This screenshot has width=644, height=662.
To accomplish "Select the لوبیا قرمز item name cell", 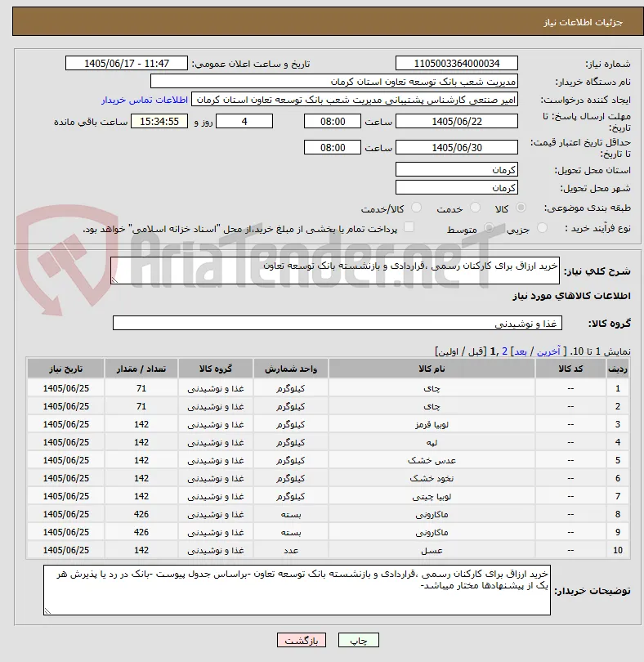I will (x=432, y=424).
